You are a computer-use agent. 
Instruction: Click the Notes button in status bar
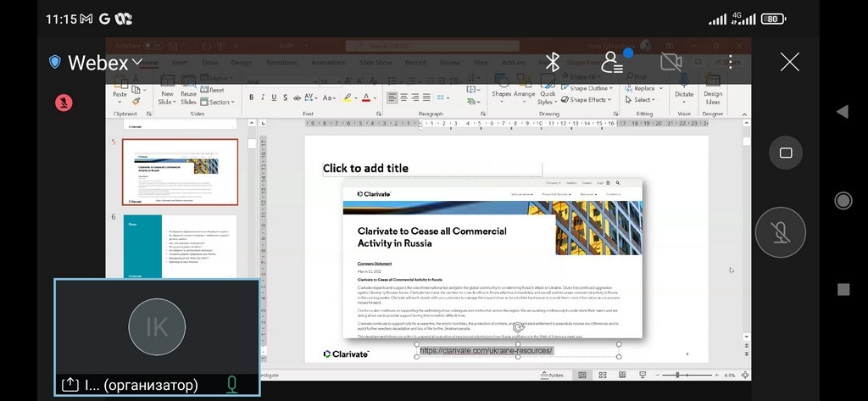click(553, 375)
